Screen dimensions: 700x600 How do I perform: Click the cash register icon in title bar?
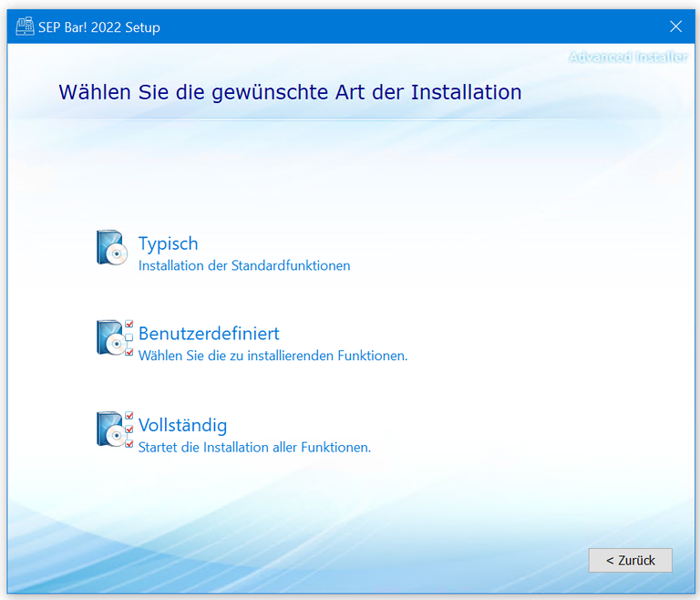coord(25,26)
